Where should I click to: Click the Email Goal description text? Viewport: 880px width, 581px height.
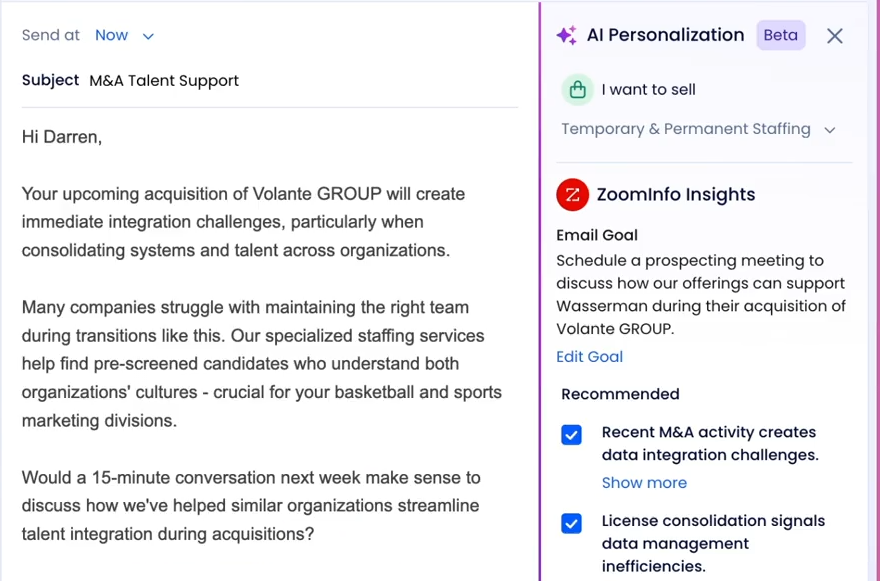pos(700,295)
